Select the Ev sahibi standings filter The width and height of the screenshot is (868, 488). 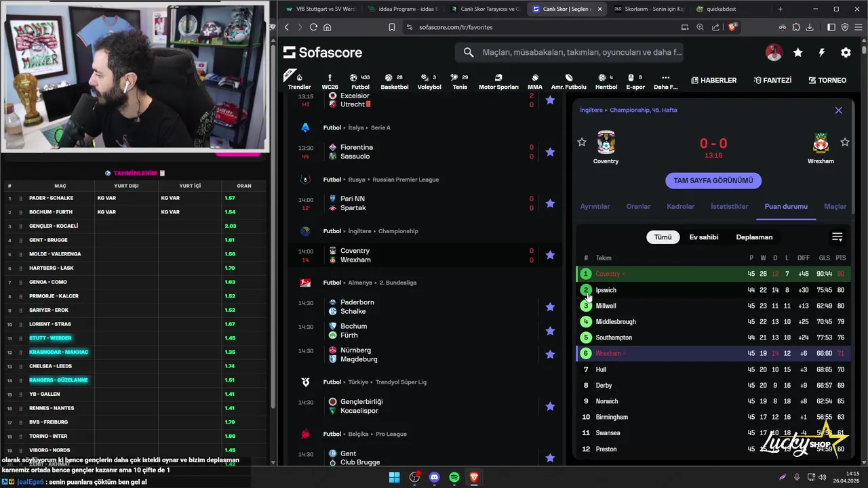coord(704,237)
